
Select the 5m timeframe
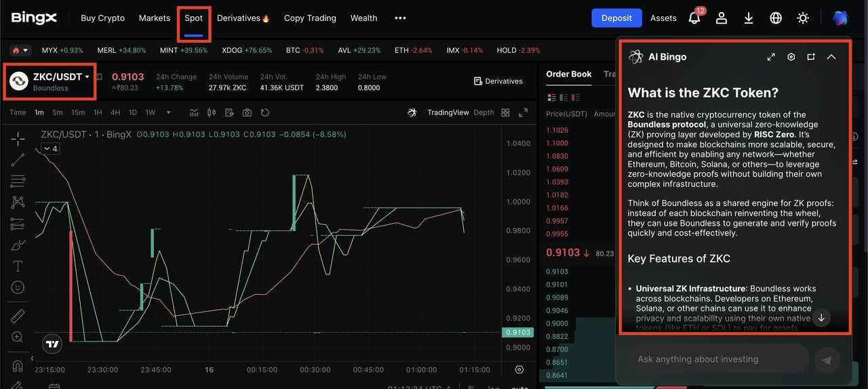tap(58, 112)
